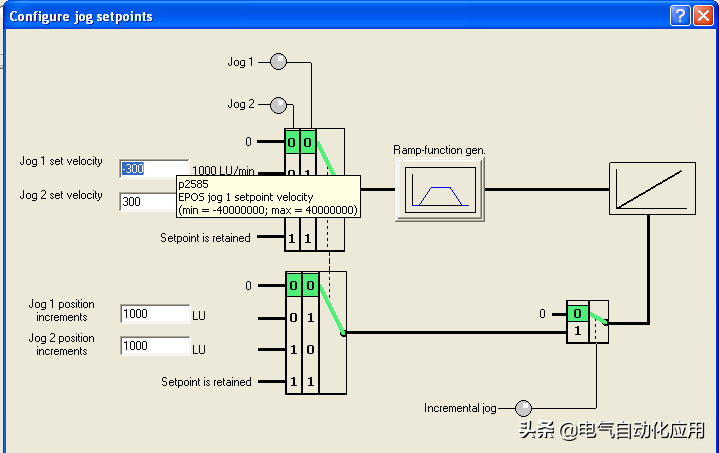Click the p2585 parameter tooltip
719x453 pixels.
[x=267, y=197]
